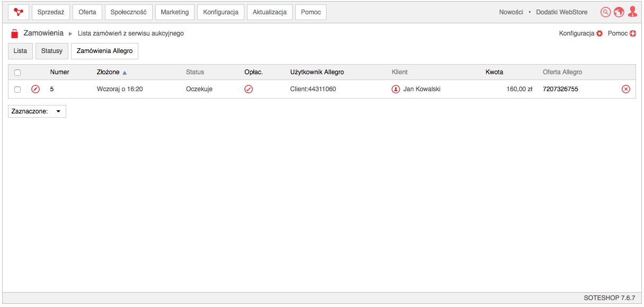Open the Dodatki WebStore link
This screenshot has width=644, height=307.
(x=562, y=12)
